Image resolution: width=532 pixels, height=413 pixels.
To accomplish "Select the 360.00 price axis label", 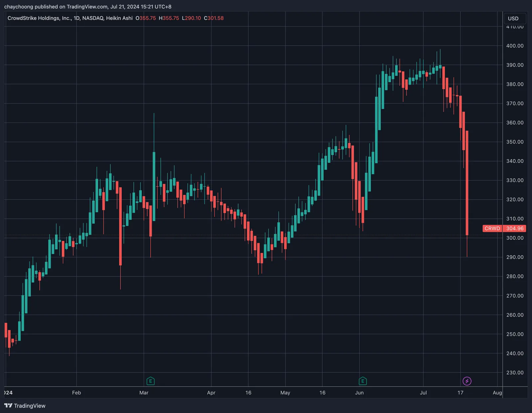I will click(x=515, y=122).
